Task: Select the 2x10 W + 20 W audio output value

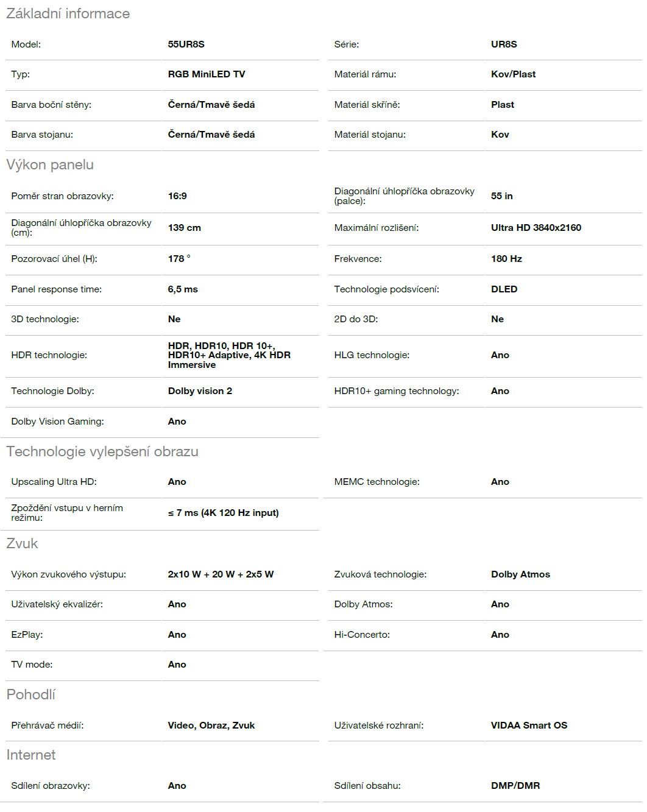Action: click(221, 574)
